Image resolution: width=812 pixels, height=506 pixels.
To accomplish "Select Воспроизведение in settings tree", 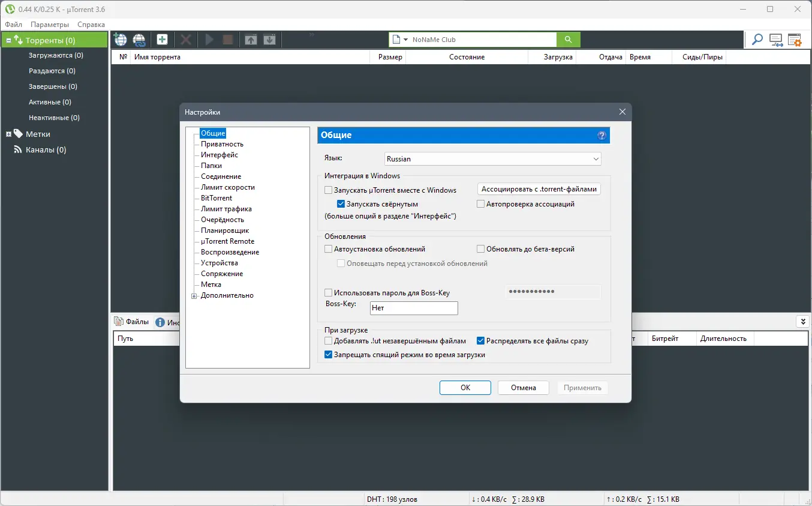I will (230, 252).
